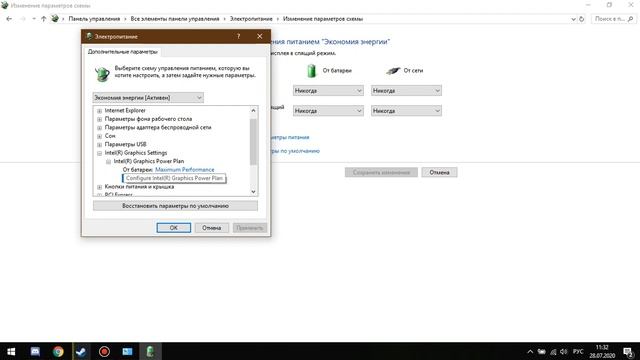The height and width of the screenshot is (360, 640).
Task: Open second-row От сети Никогда dropdown
Action: (x=406, y=111)
